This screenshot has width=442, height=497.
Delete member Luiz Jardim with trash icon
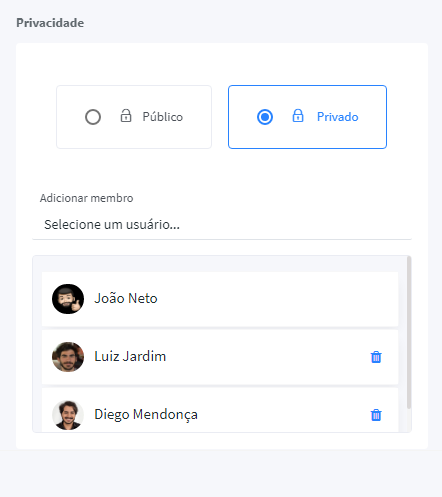coord(376,357)
